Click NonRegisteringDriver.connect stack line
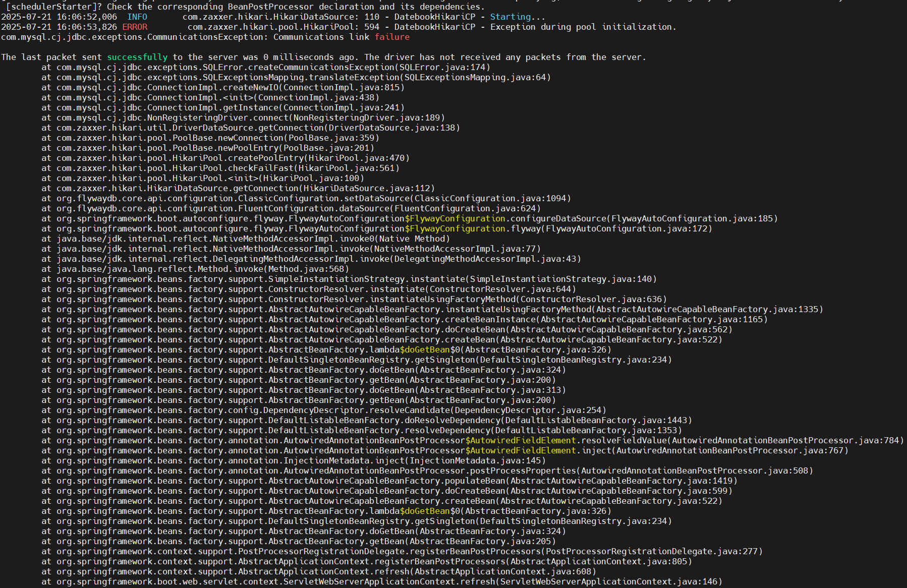Screen dimensions: 907x588 click(243, 118)
